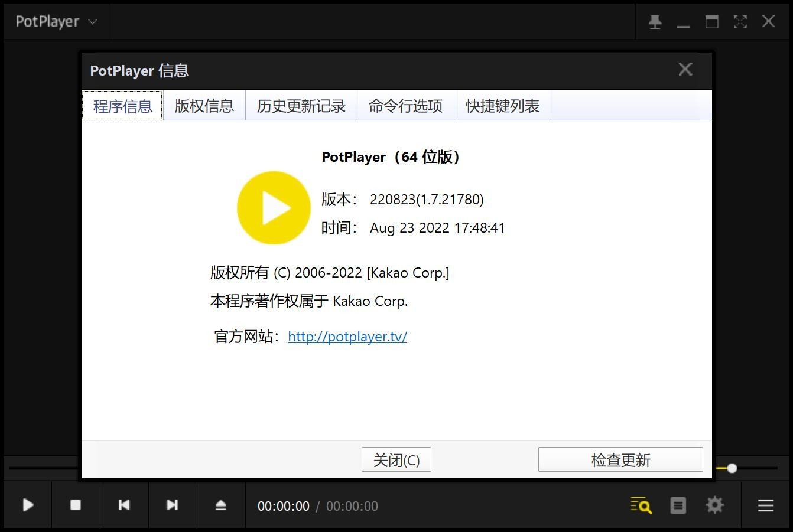Screen dimensions: 793x532
Task: Open media via the eject-style open icon
Action: pos(220,505)
